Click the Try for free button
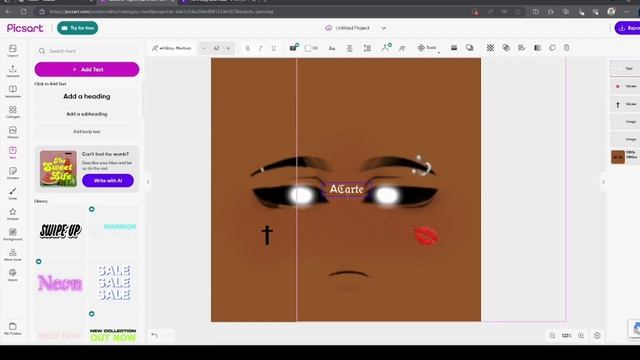 click(x=78, y=28)
